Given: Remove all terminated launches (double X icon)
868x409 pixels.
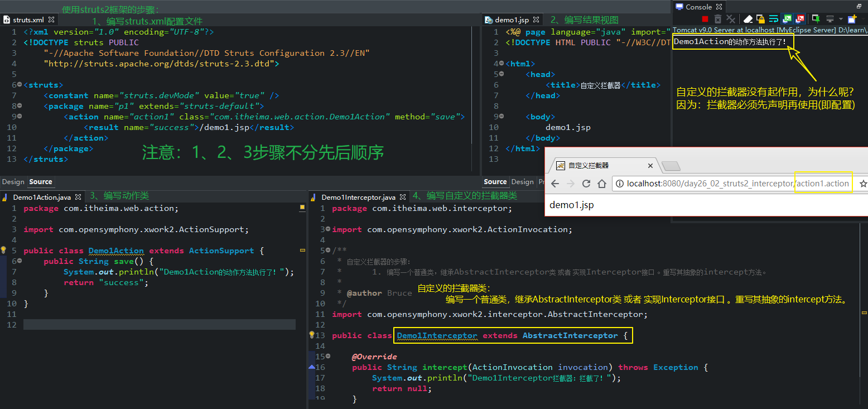Looking at the screenshot, I should click(x=731, y=19).
